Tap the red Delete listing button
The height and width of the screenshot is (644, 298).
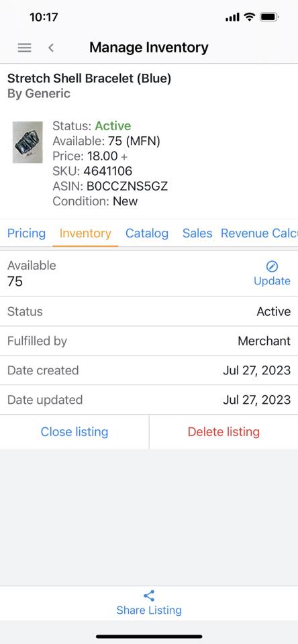(223, 431)
